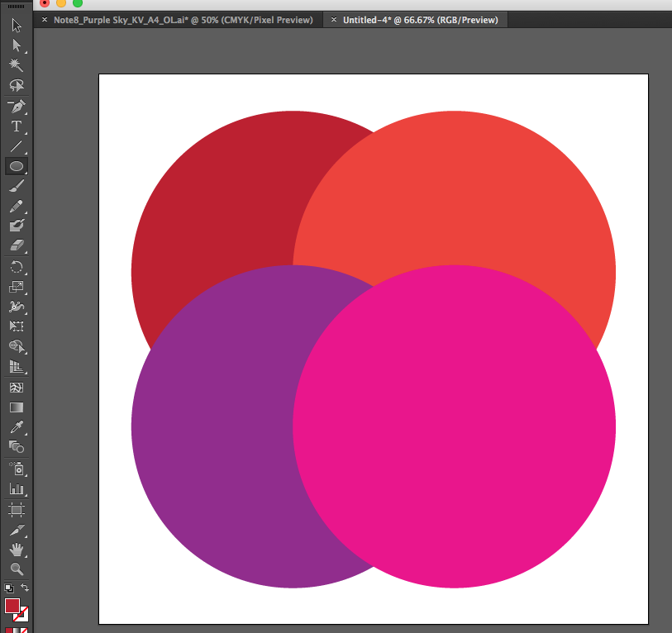Reset to default fill and stroke

coord(8,588)
